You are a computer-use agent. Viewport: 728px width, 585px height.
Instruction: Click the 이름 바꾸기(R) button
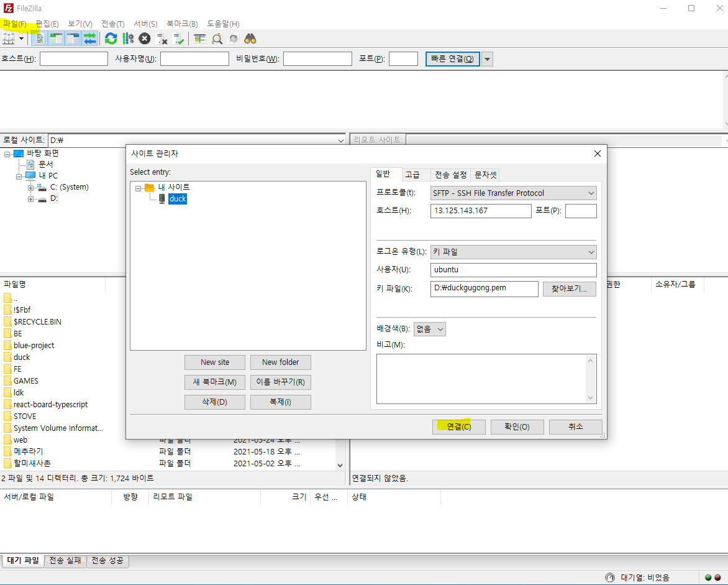(x=280, y=382)
